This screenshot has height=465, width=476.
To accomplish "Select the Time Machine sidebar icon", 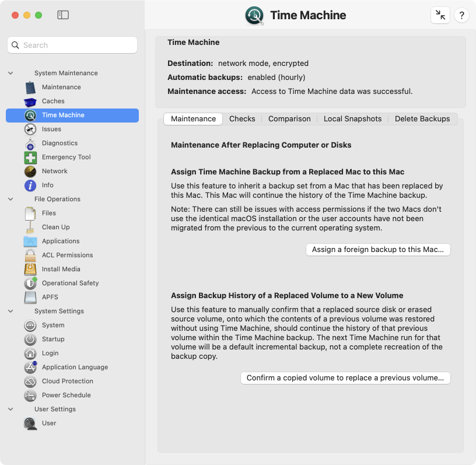I will pos(30,115).
